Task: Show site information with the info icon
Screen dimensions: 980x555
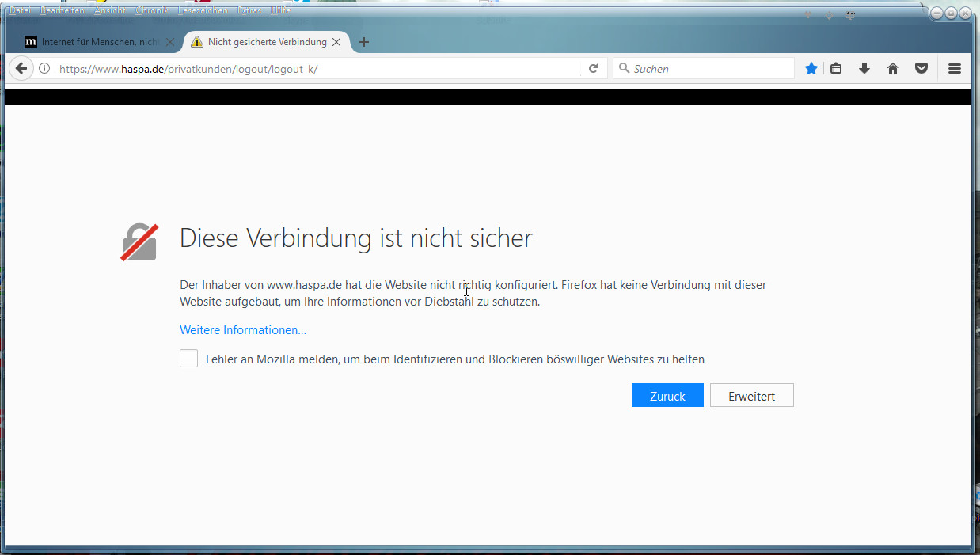Action: (x=45, y=69)
